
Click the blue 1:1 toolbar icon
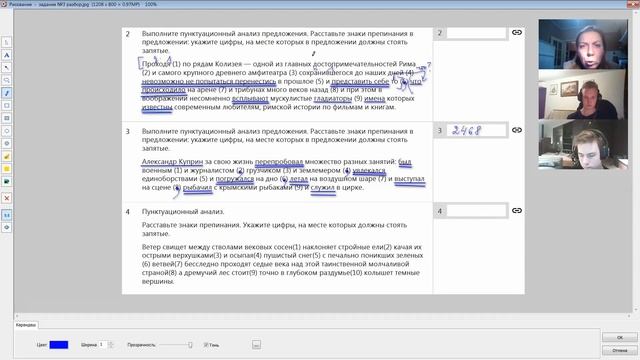7,215
